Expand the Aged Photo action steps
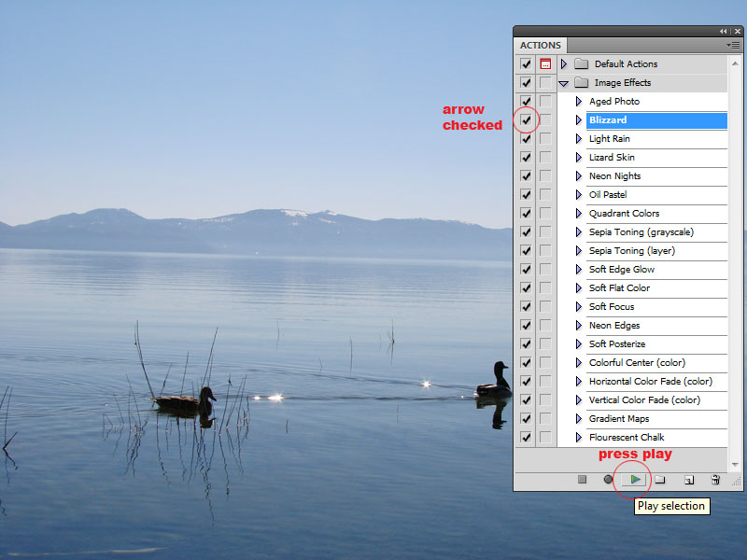This screenshot has height=560, width=747. (x=578, y=101)
